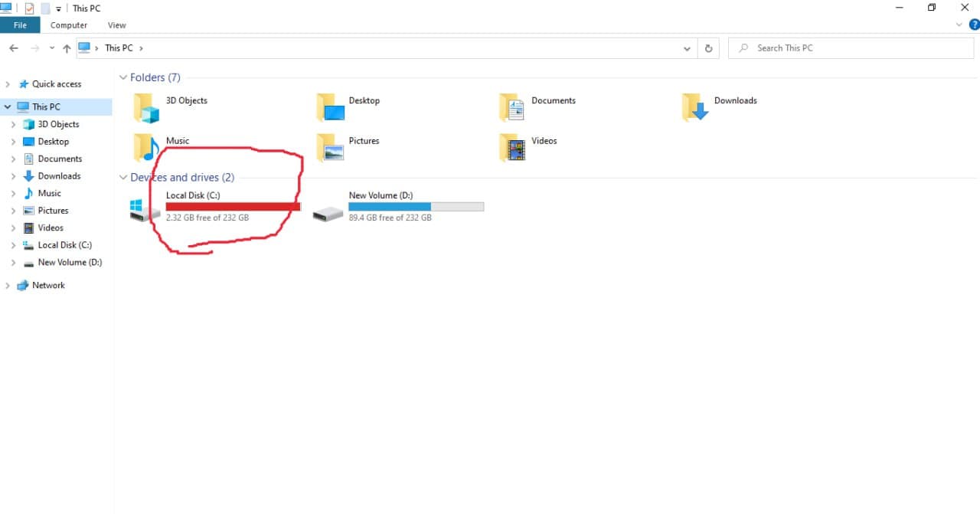Open the Customize Quick Access Toolbar dropdown

[59, 9]
